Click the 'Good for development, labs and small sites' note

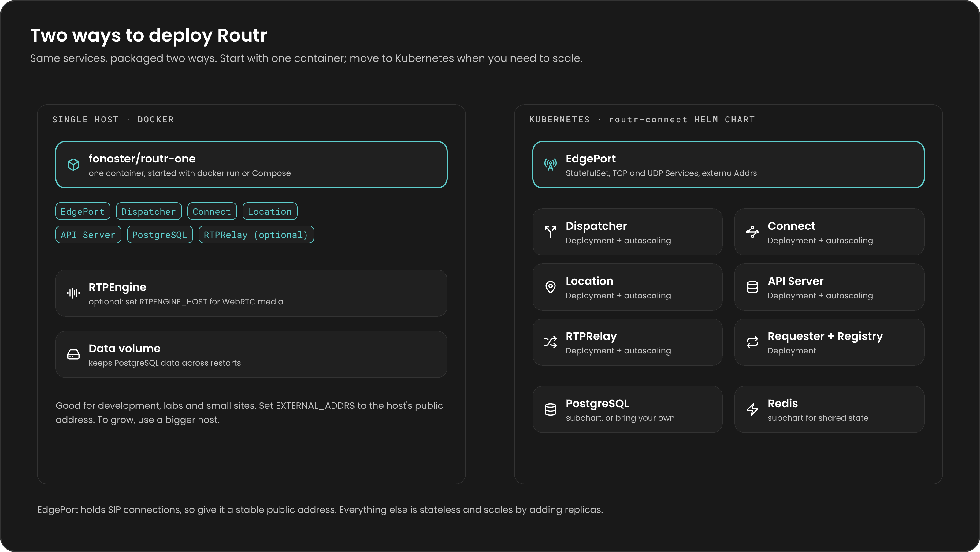pos(249,412)
